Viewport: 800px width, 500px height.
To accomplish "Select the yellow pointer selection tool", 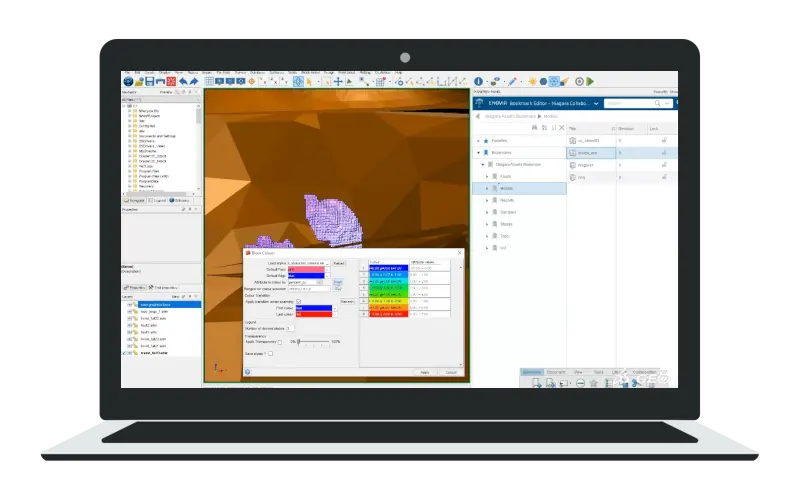I will pos(309,82).
